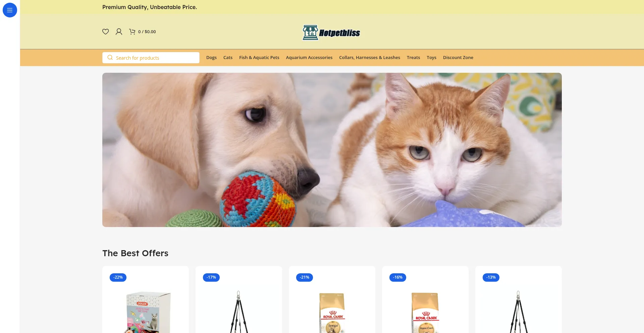Viewport: 644px width, 333px height.
Task: Open the user account icon
Action: pyautogui.click(x=119, y=32)
